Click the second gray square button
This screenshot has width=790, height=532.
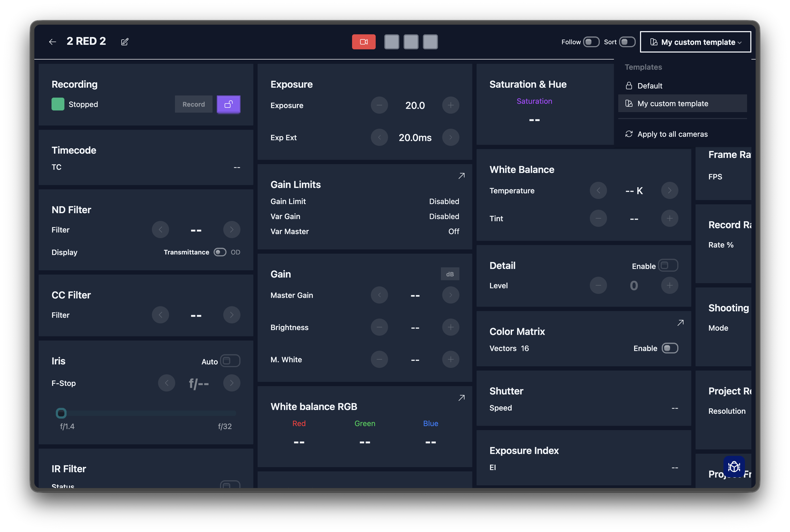coord(411,42)
